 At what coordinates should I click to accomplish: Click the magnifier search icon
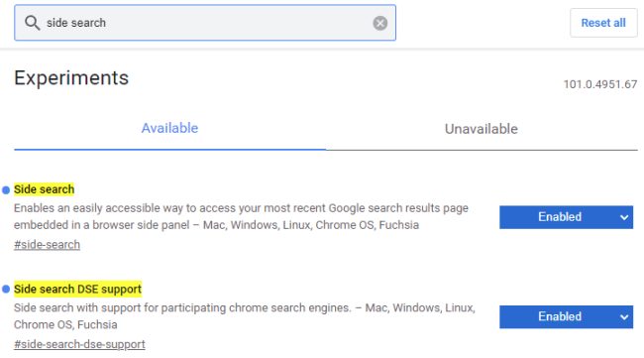point(32,23)
